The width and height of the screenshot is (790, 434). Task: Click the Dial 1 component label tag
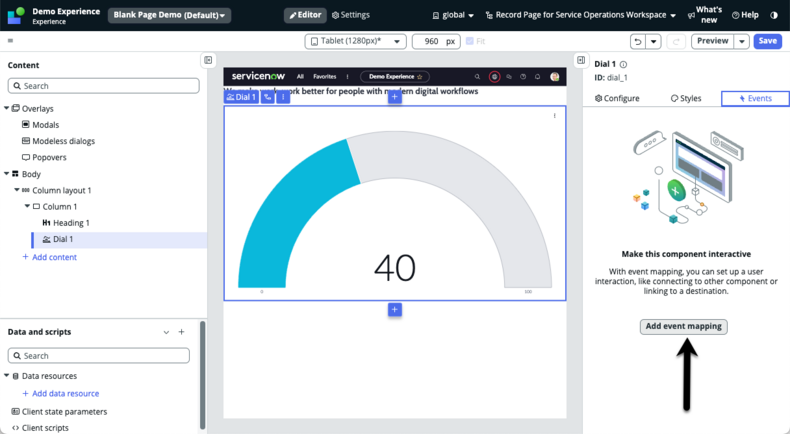(x=241, y=97)
